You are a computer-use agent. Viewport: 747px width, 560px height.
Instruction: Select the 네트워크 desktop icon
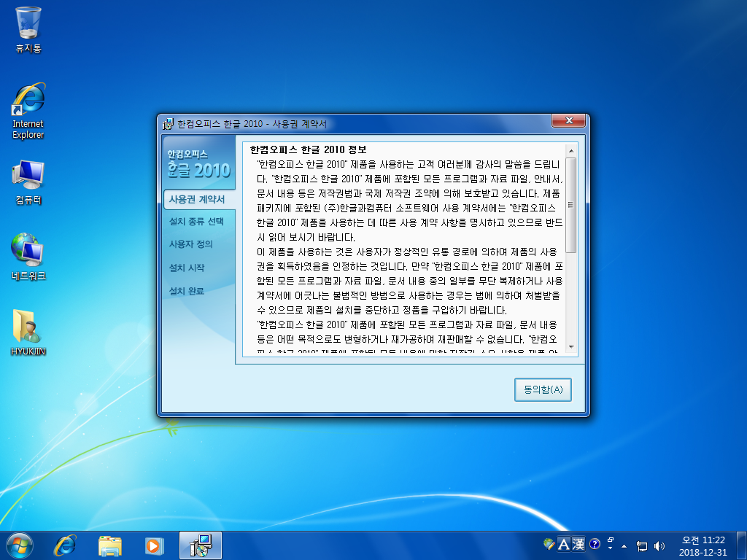(28, 257)
